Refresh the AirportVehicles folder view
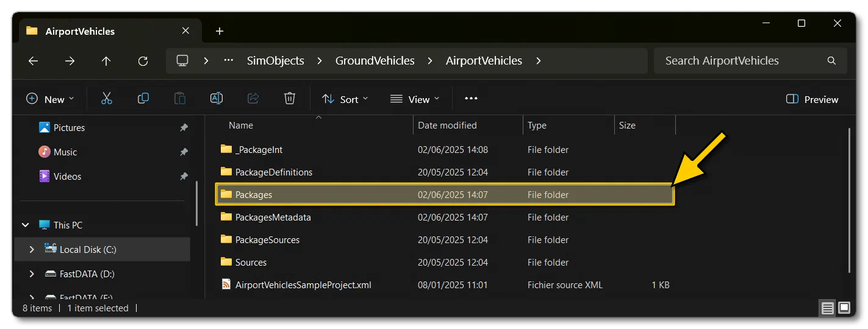This screenshot has height=329, width=868. tap(143, 61)
